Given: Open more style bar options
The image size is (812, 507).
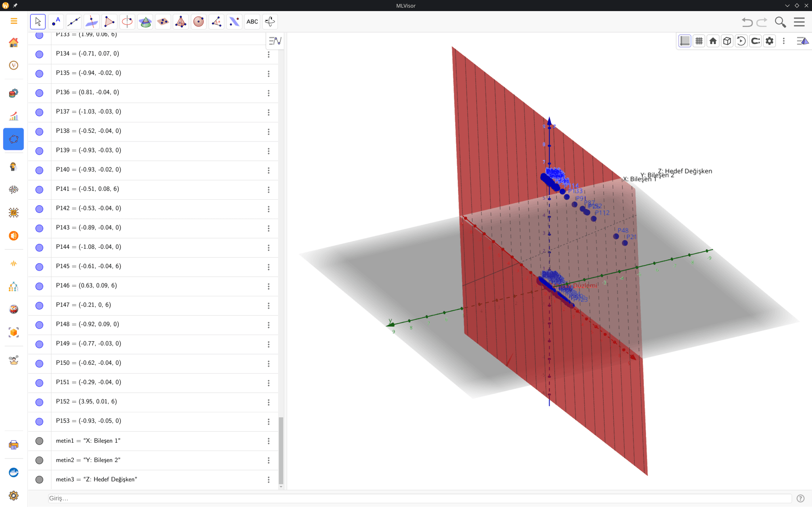Looking at the screenshot, I should point(783,41).
